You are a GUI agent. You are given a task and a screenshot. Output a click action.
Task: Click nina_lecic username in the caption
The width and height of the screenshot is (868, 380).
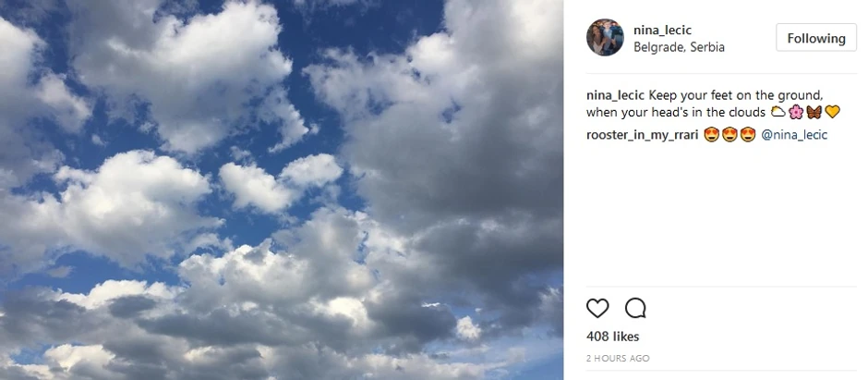pyautogui.click(x=615, y=94)
